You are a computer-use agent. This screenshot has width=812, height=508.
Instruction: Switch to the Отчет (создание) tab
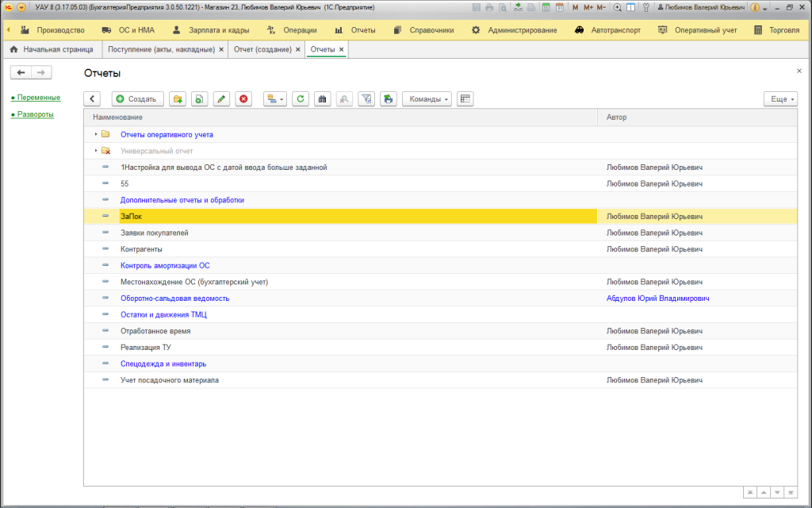point(263,50)
